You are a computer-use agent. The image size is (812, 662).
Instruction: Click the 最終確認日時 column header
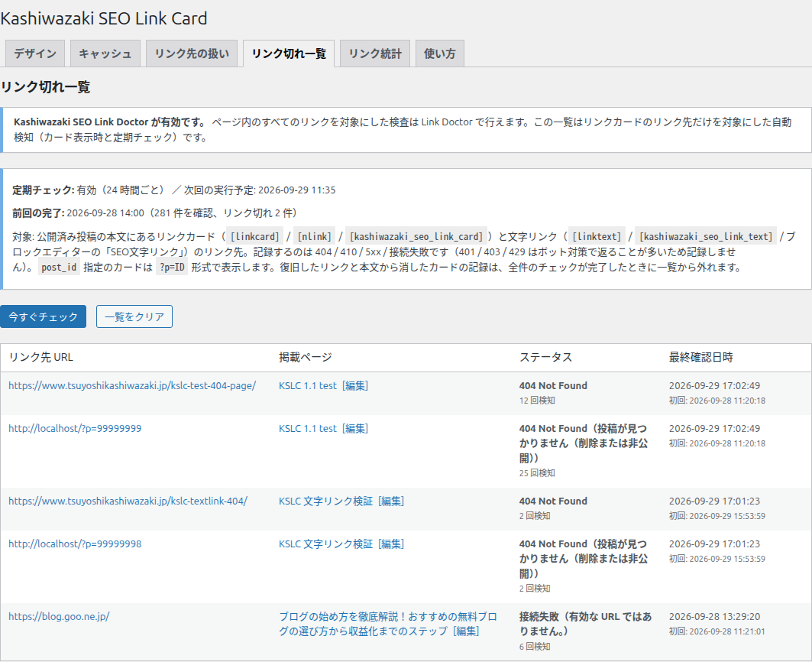tap(701, 357)
